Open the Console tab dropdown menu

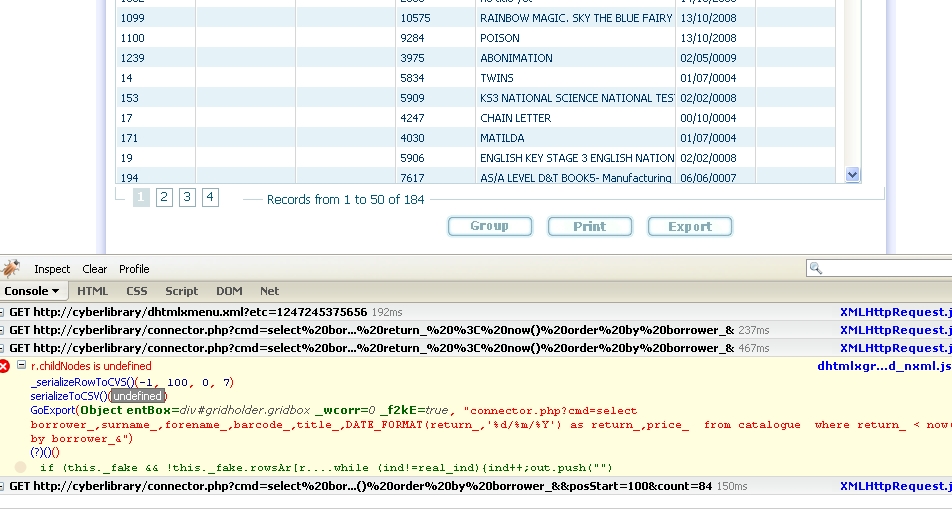(x=55, y=291)
